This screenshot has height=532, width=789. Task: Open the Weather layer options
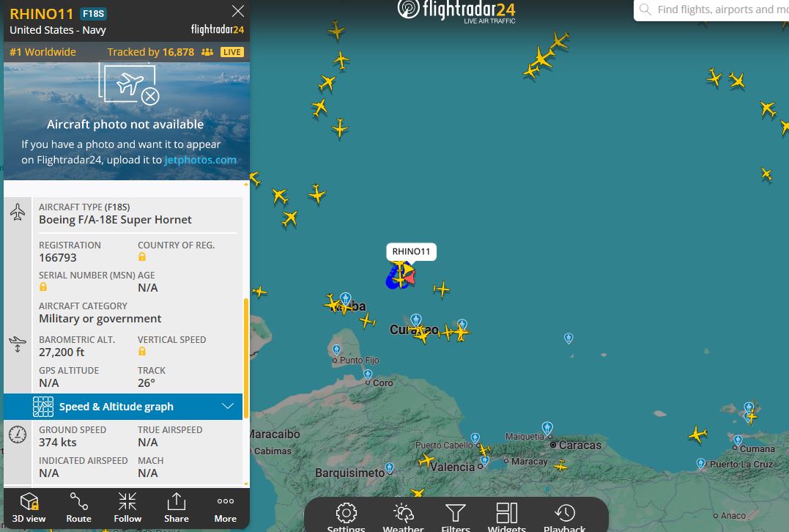403,517
